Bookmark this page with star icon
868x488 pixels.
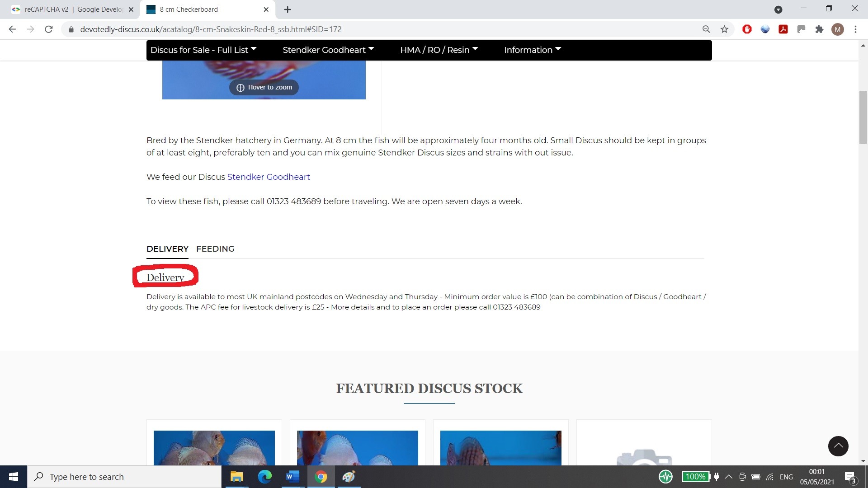(724, 29)
